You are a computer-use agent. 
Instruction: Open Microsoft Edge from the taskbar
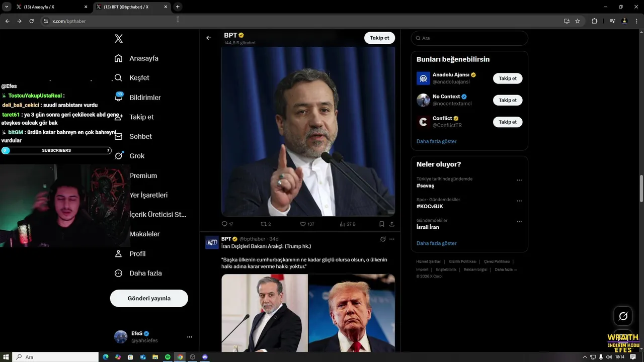click(106, 357)
